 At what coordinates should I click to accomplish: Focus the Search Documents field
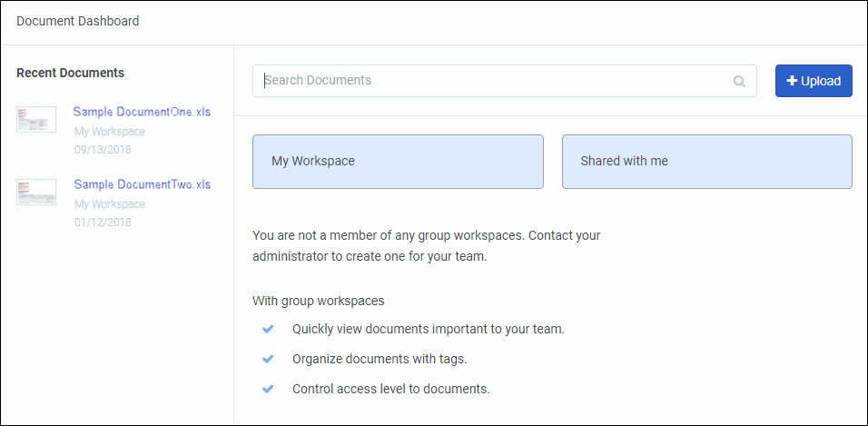504,81
